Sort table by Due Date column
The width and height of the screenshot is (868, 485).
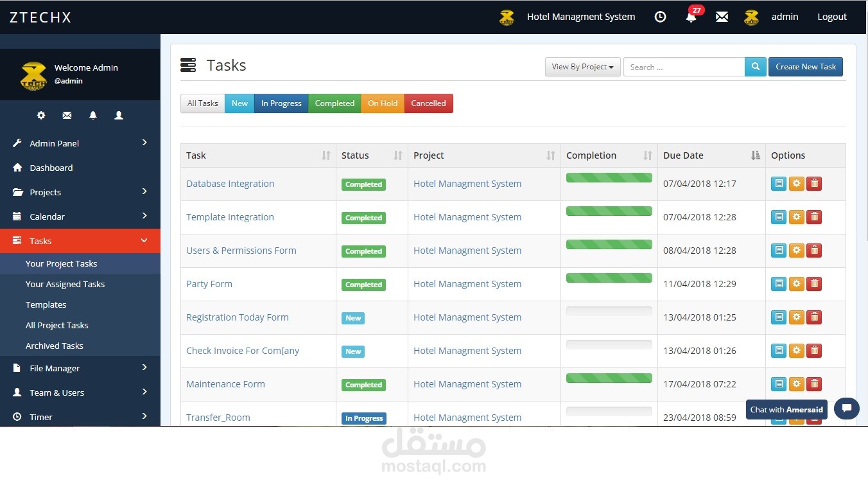pos(711,155)
